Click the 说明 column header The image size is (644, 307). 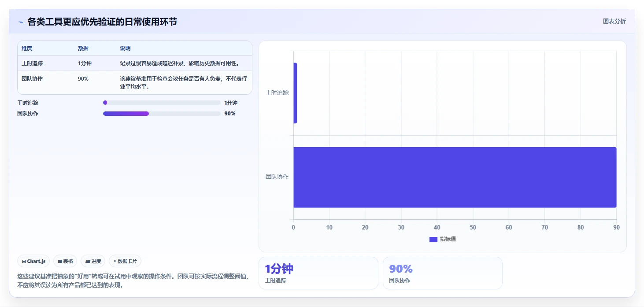125,48
